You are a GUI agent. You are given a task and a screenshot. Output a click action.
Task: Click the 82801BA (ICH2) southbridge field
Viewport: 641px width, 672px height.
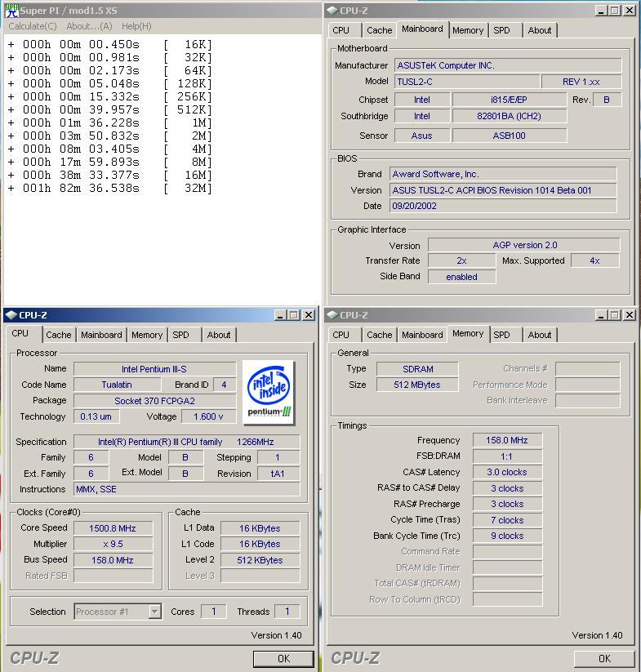pos(509,116)
